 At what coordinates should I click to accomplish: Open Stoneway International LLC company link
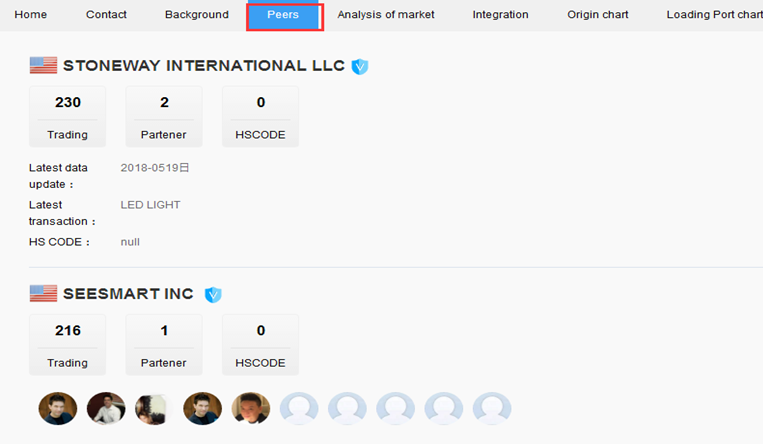204,66
